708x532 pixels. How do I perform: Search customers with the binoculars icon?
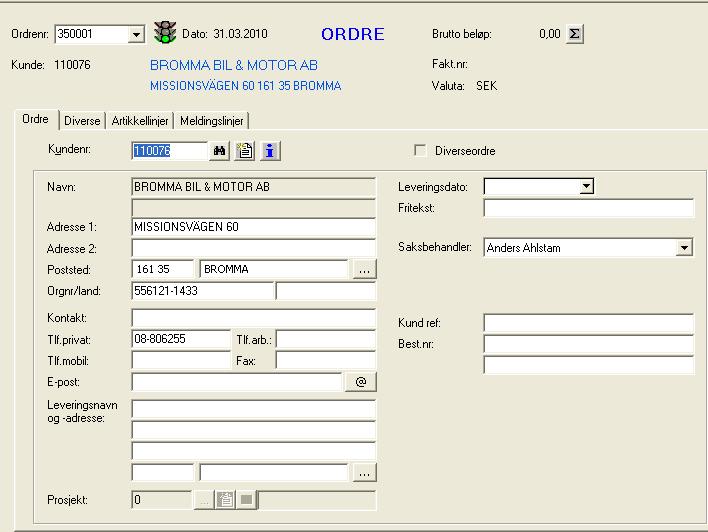219,151
